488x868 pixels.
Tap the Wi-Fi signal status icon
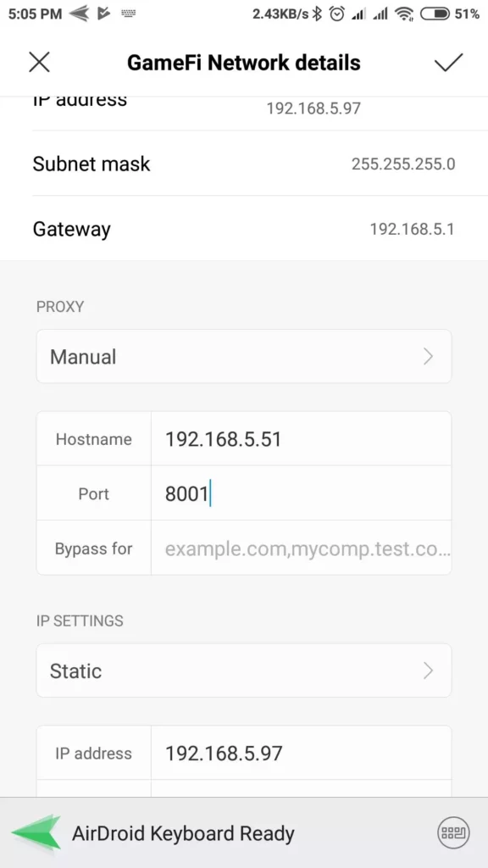pos(404,14)
